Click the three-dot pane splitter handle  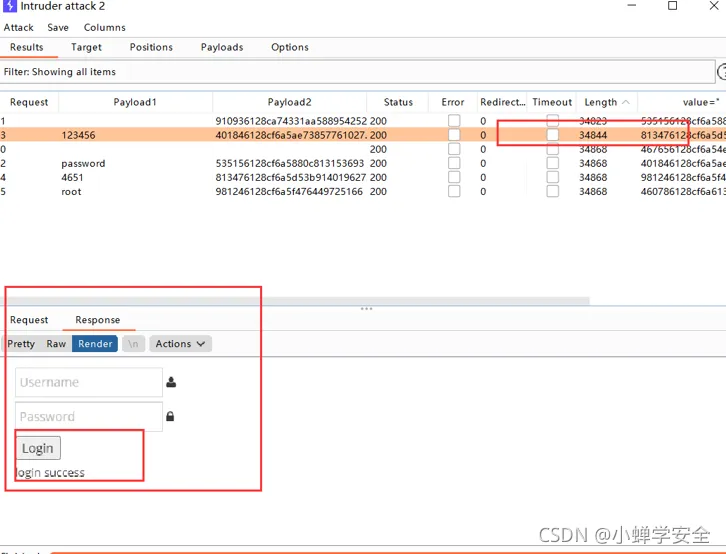366,308
